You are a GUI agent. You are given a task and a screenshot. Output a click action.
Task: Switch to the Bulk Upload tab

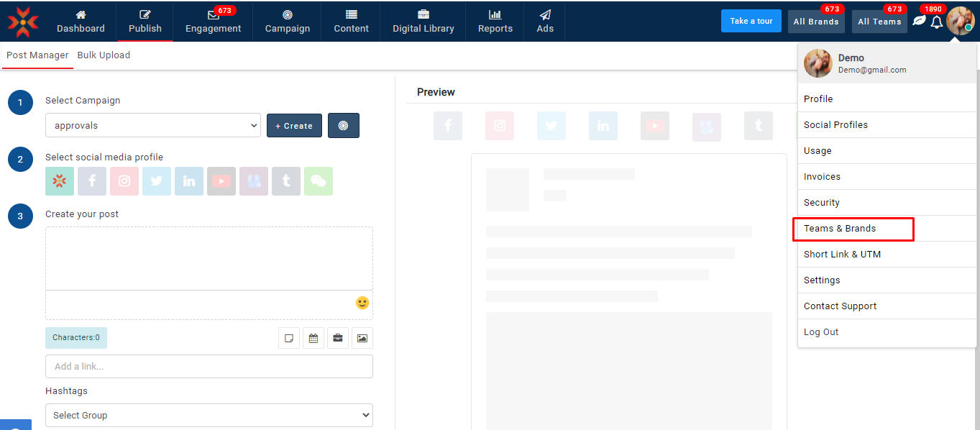tap(104, 55)
